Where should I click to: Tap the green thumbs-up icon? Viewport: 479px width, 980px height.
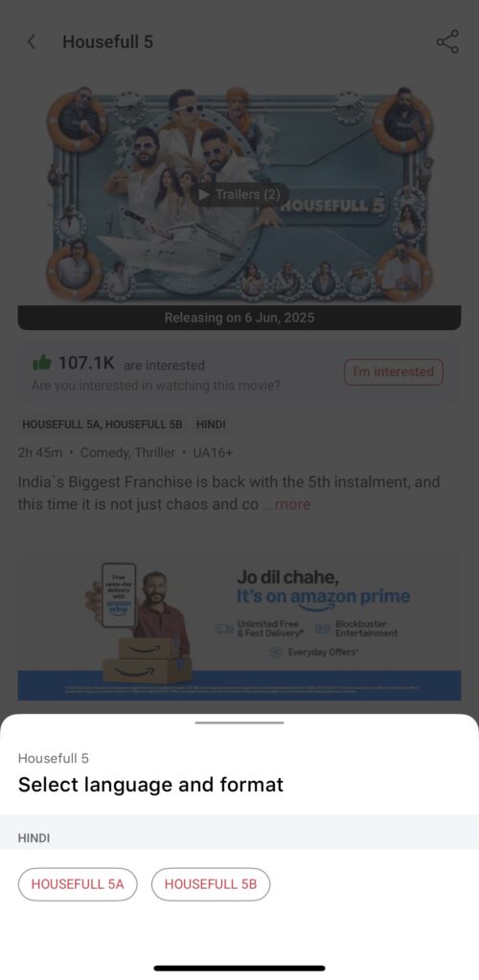click(x=42, y=363)
